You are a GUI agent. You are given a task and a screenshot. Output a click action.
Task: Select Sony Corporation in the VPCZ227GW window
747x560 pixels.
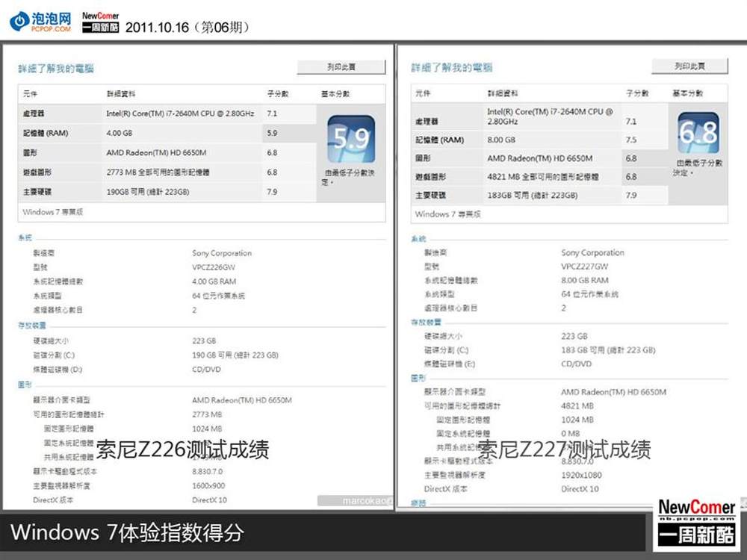click(x=592, y=252)
